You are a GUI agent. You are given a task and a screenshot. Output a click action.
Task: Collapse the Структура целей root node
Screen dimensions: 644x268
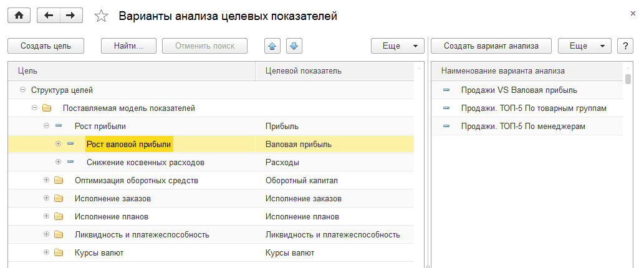pos(23,90)
